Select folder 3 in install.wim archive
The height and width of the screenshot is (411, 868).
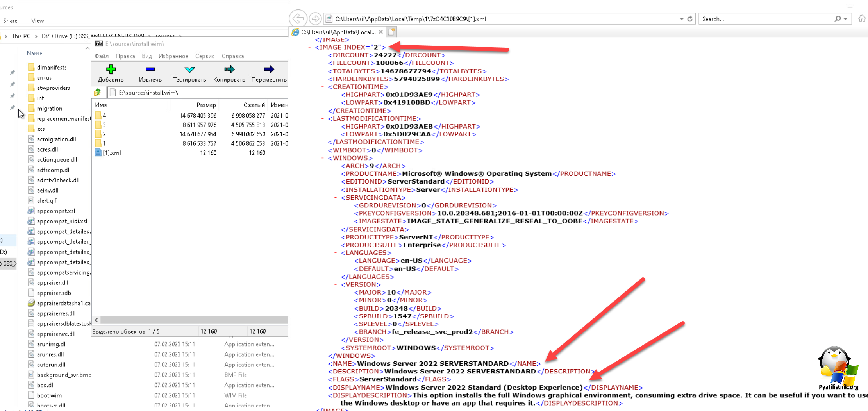104,125
